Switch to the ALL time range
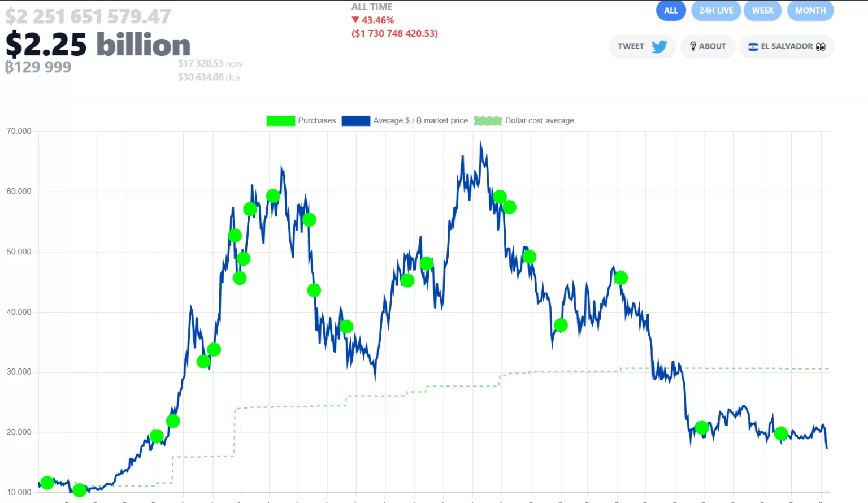This screenshot has width=868, height=503. [x=671, y=11]
